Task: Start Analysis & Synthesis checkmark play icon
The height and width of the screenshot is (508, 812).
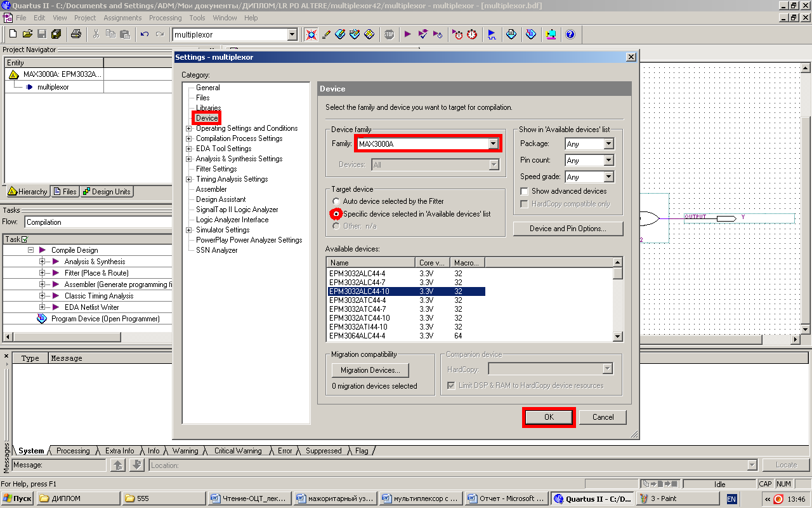Action: point(423,34)
